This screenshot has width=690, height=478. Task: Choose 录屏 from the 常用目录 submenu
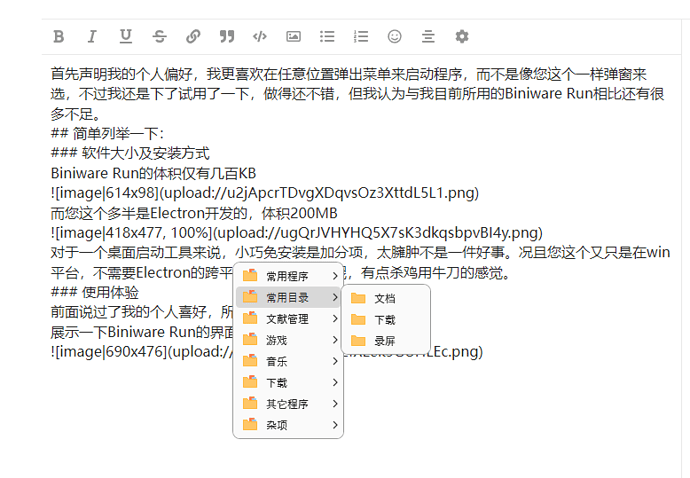point(384,341)
